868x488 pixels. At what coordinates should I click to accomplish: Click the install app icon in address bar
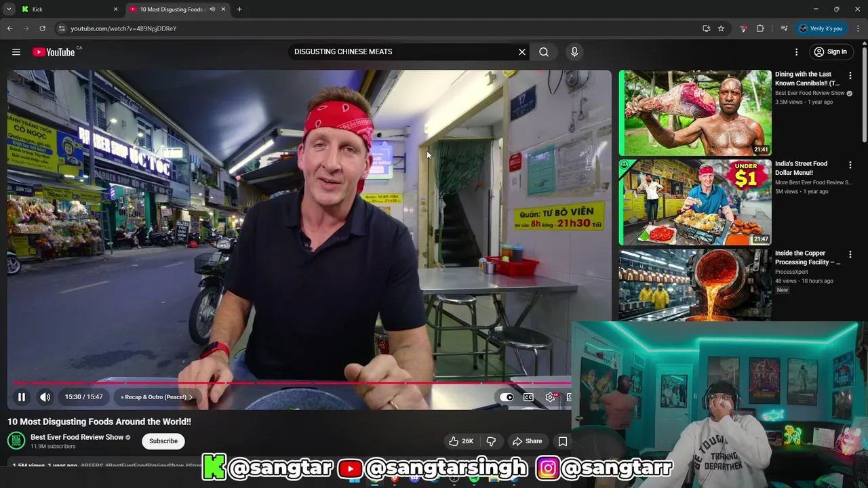(706, 28)
